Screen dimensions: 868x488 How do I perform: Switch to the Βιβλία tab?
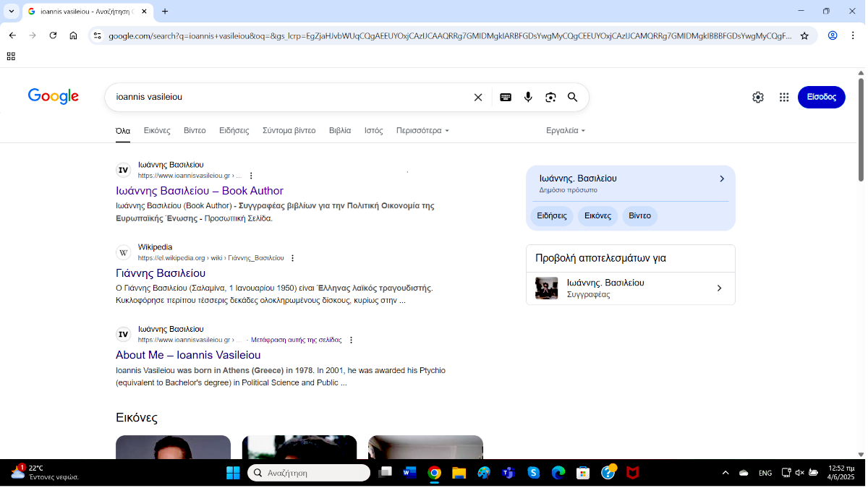[340, 131]
